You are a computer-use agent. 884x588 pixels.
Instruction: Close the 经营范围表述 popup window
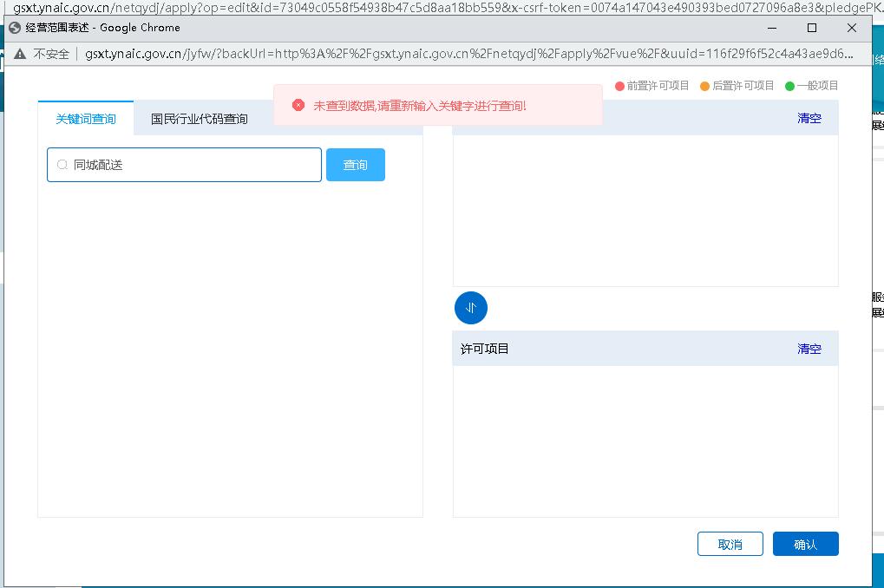coord(852,28)
